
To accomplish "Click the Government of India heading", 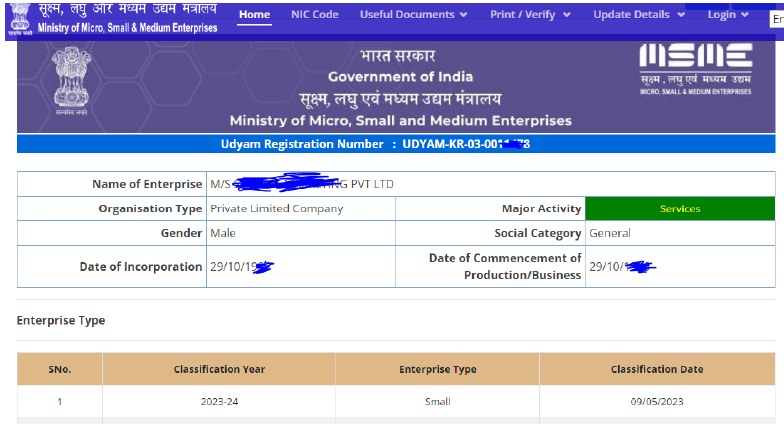I will point(400,76).
